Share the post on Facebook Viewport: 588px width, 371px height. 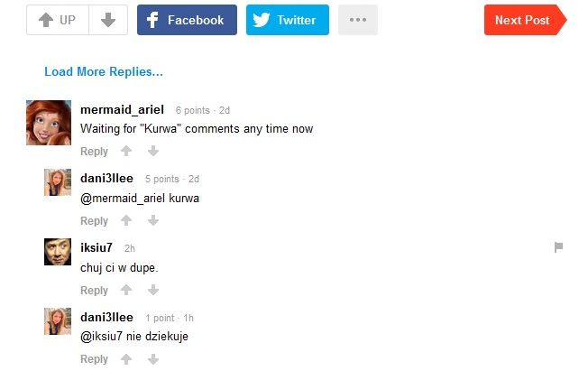click(187, 20)
